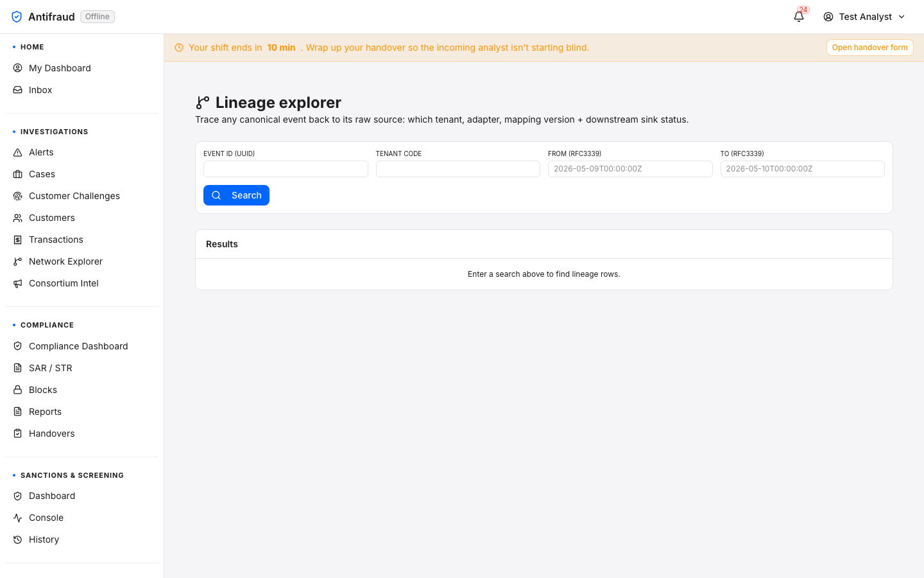This screenshot has height=578, width=924.
Task: Click the Lineage explorer heading branch icon
Action: tap(203, 103)
